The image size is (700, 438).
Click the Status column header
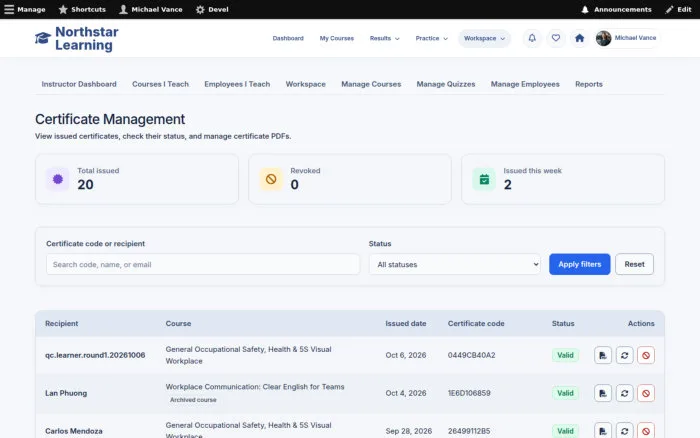click(x=563, y=323)
